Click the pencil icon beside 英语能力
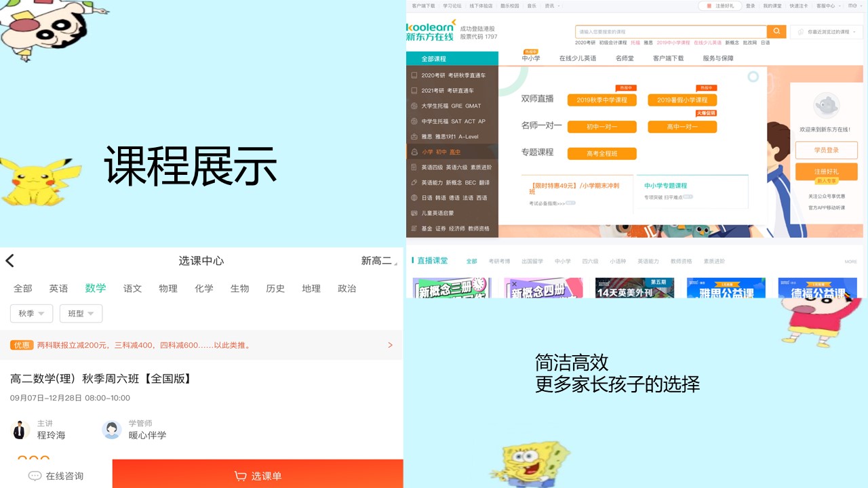 [414, 182]
